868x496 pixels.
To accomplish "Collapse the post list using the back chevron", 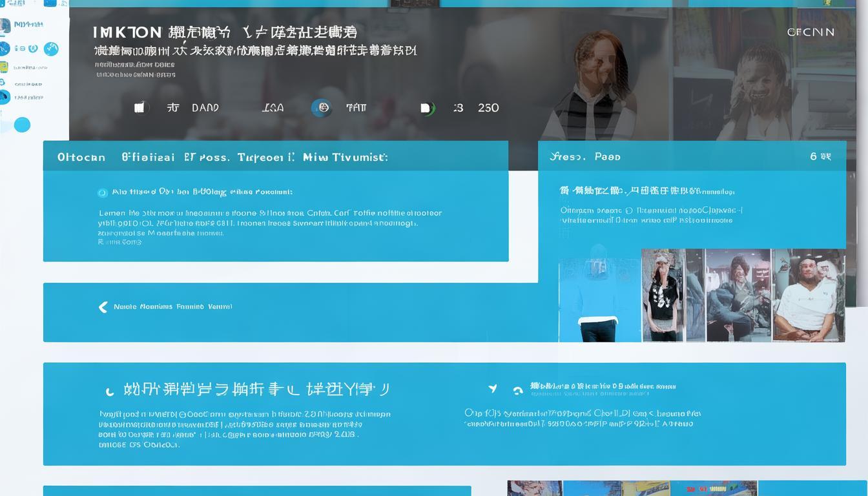I will 102,307.
